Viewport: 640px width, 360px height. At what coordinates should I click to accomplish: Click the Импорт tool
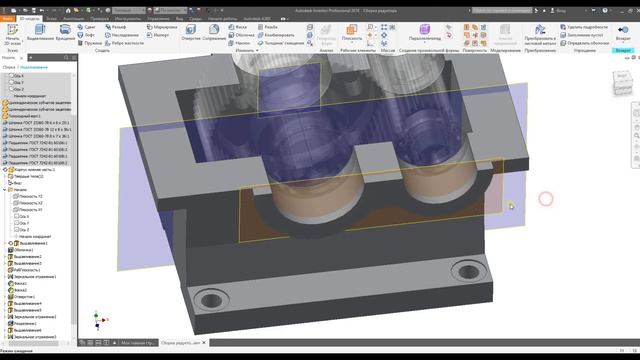pyautogui.click(x=158, y=35)
